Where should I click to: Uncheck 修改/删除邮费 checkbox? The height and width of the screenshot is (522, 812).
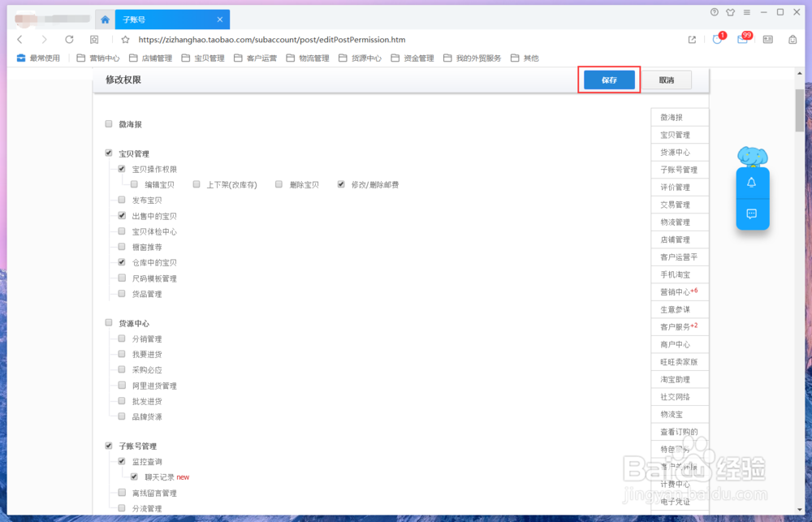pyautogui.click(x=341, y=183)
